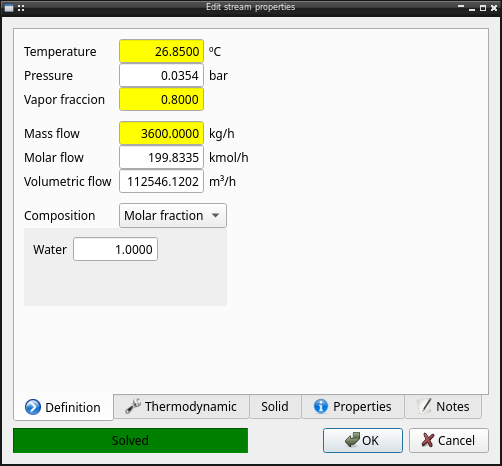Click the Definition tab arrow icon
This screenshot has width=502, height=466.
(33, 407)
